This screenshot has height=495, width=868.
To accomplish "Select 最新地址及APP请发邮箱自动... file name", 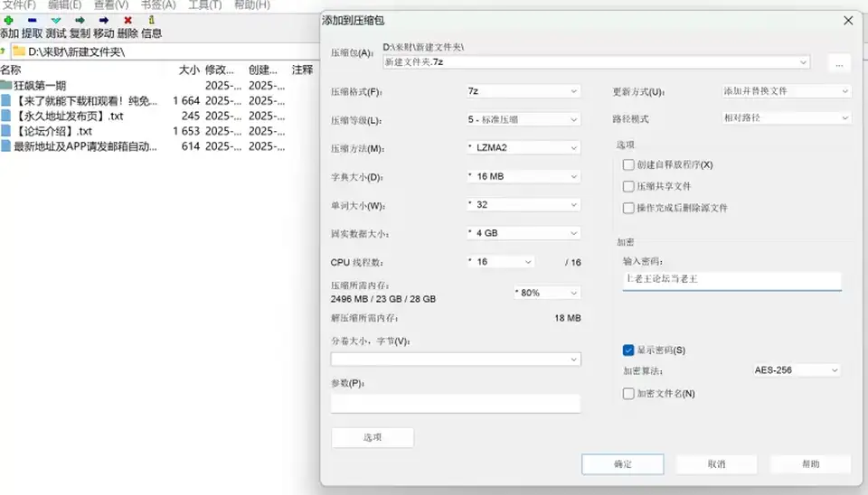I will 85,146.
